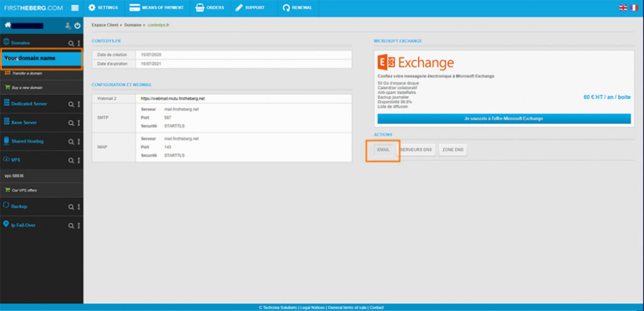This screenshot has height=311, width=644.
Task: Search Backup with magnifier icon
Action: [x=71, y=207]
